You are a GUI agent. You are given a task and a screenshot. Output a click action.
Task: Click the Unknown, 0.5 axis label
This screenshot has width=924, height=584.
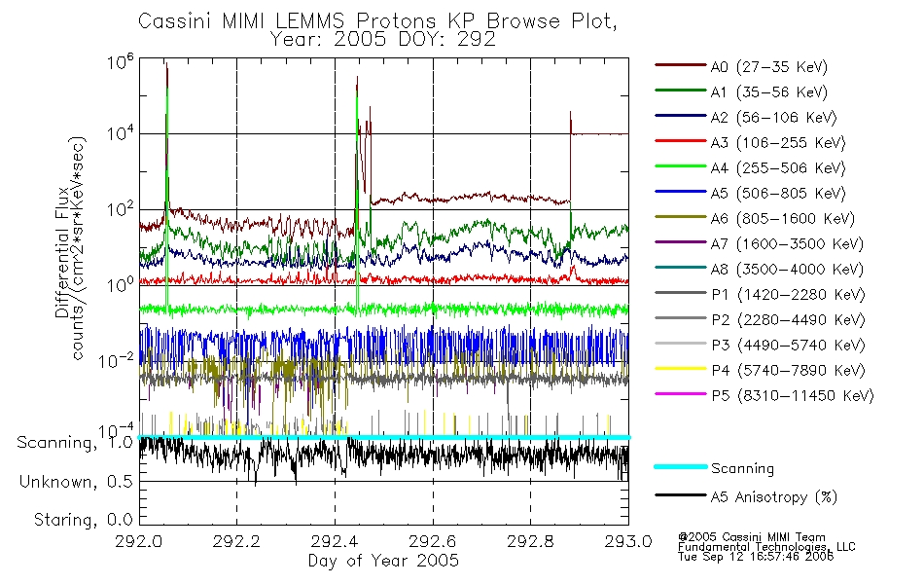coord(76,482)
